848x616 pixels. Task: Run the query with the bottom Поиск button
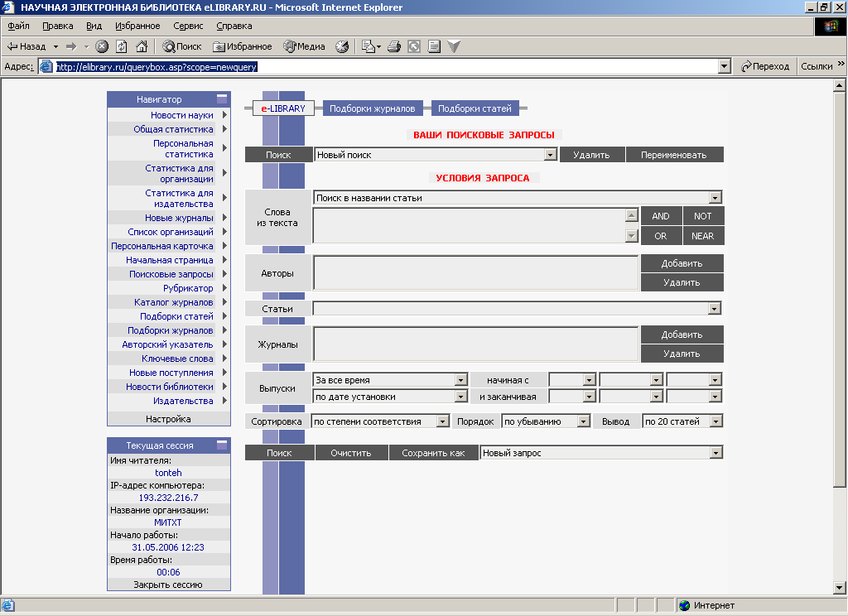coord(279,453)
